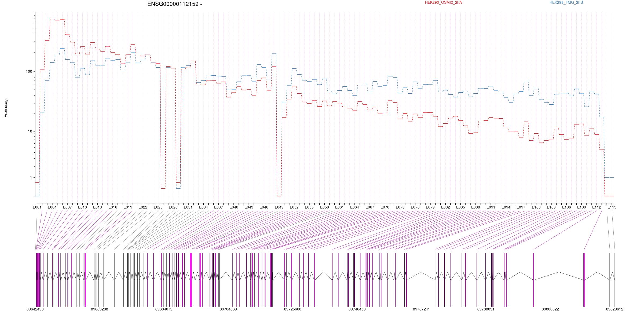Viewport: 644px width, 322px height.
Task: Click exon label E028
Action: pyautogui.click(x=173, y=207)
